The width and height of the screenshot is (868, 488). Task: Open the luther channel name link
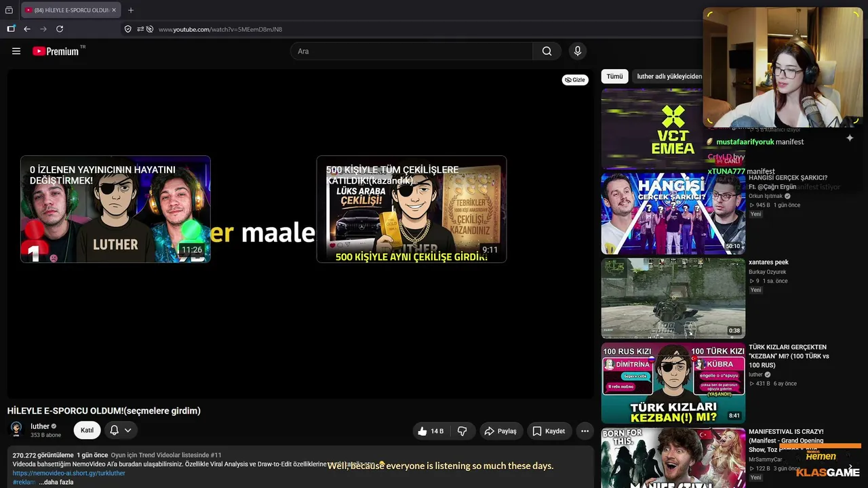point(40,426)
